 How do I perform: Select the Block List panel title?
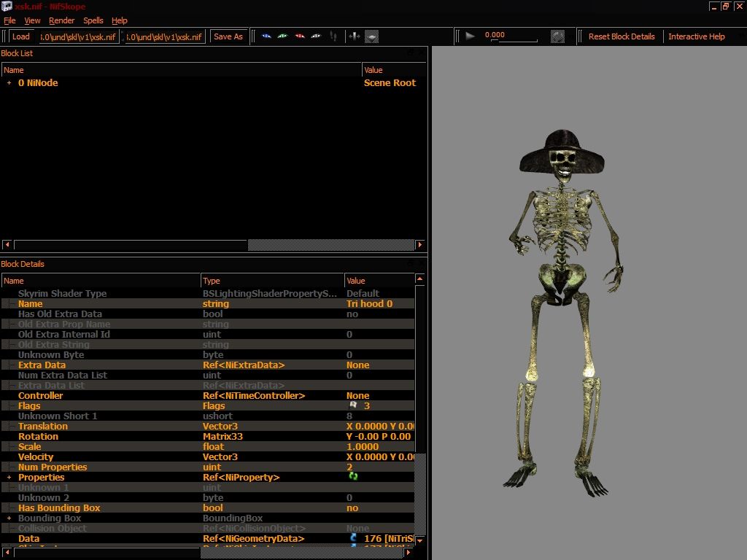coord(17,53)
